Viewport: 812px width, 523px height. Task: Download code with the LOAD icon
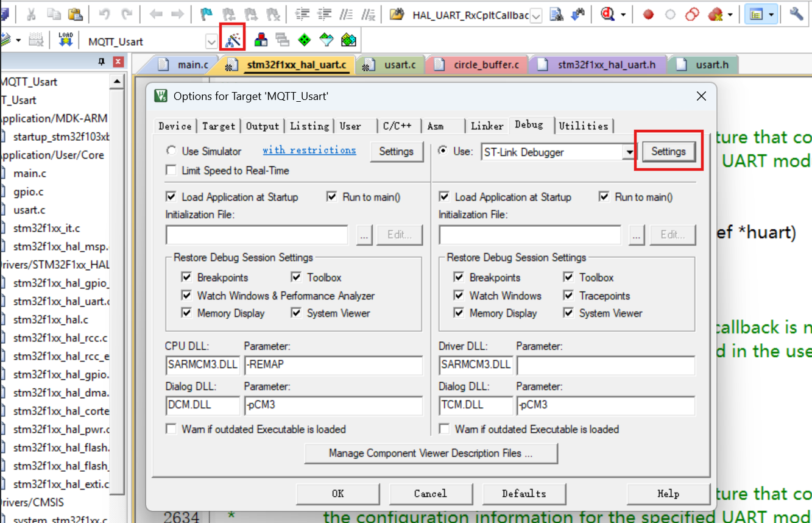click(x=65, y=41)
